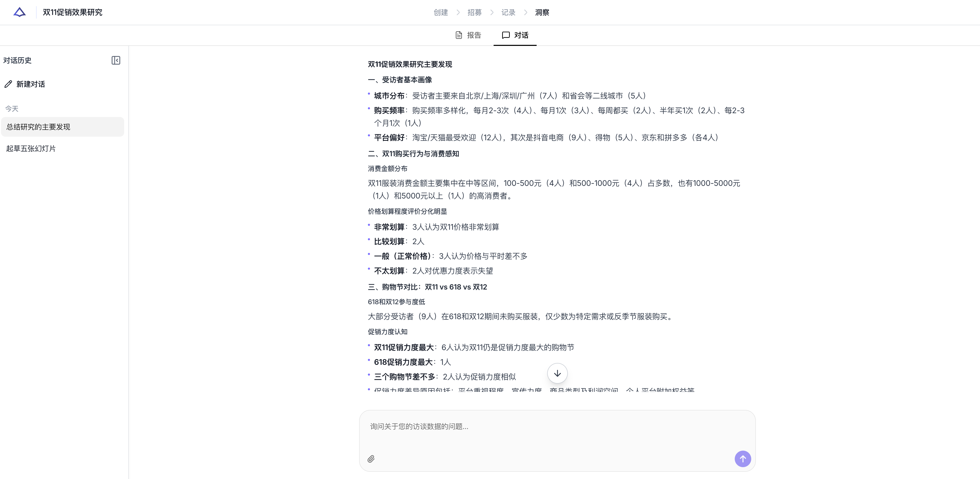The image size is (980, 479).
Task: Click the subheading 价格划算程度评价分化明显
Action: (x=407, y=211)
